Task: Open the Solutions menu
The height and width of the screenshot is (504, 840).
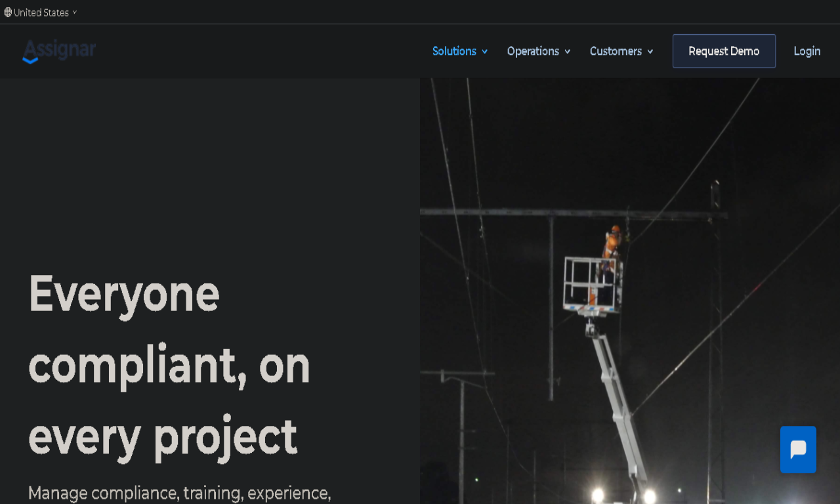Action: coord(460,51)
